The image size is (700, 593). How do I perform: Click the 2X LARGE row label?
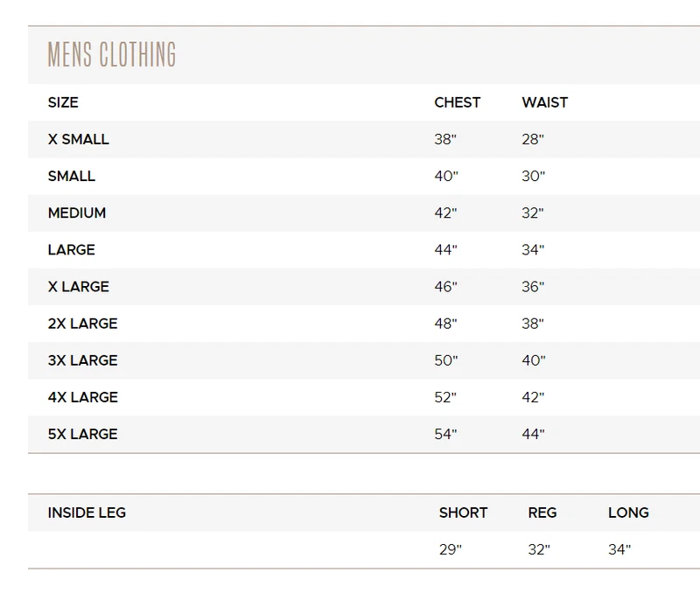82,324
